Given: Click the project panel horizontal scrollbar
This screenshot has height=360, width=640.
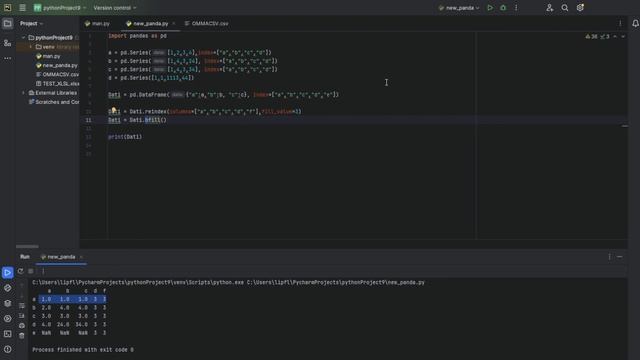Looking at the screenshot, I should point(27,247).
